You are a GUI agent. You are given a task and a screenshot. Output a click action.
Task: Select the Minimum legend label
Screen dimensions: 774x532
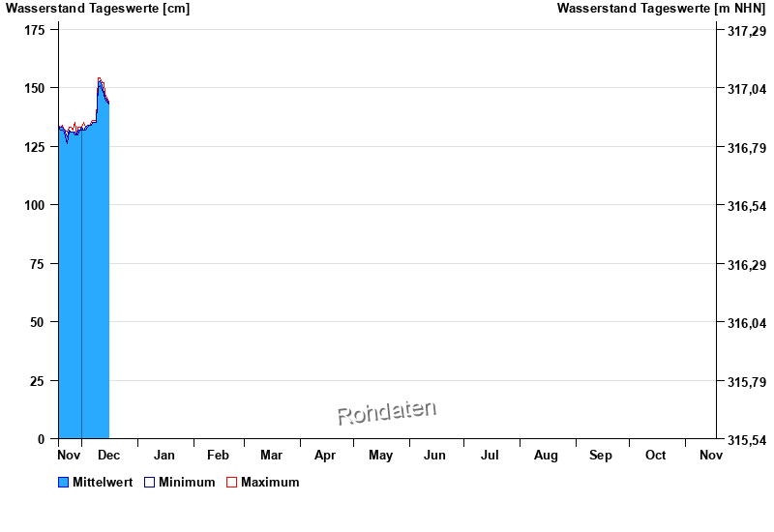coord(187,482)
